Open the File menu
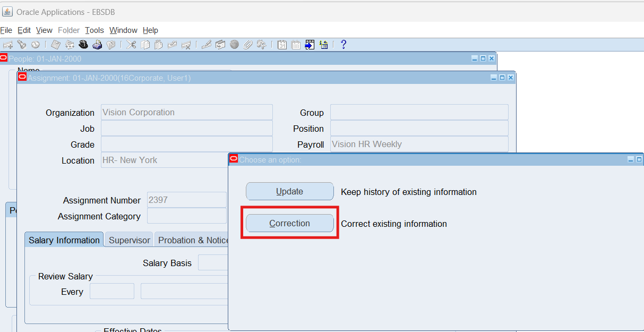This screenshot has height=332, width=644. coord(6,30)
